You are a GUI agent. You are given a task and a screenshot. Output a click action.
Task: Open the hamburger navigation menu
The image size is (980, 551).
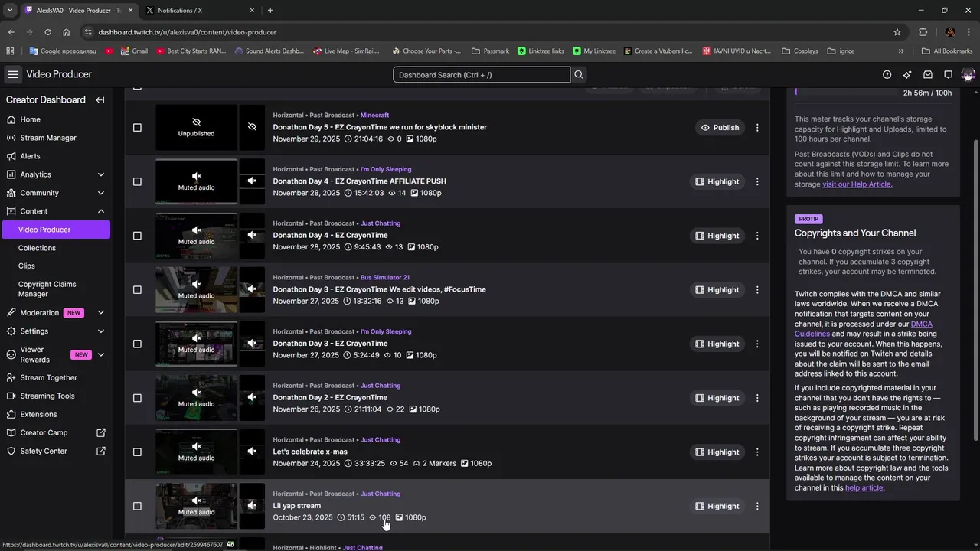tap(13, 74)
